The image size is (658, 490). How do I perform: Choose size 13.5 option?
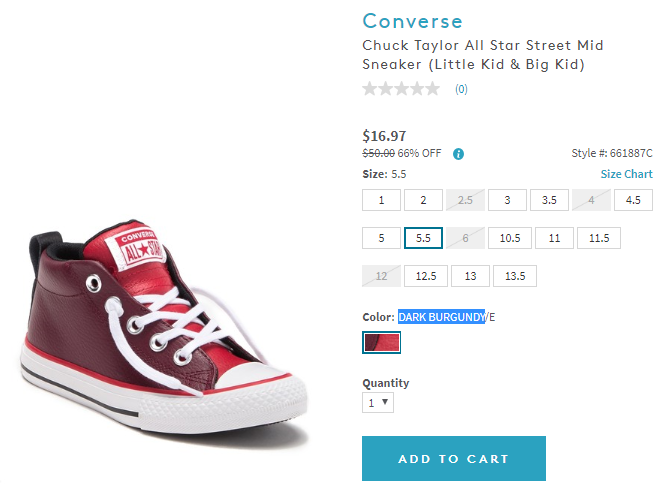tap(517, 276)
